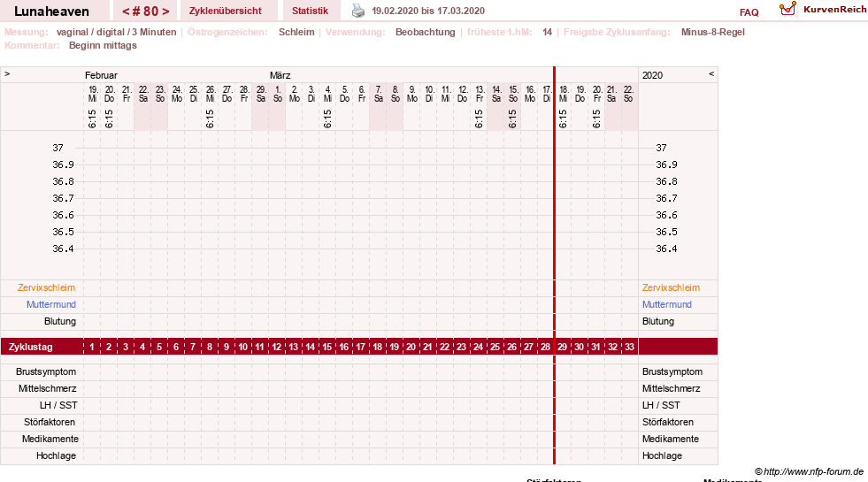The height and width of the screenshot is (482, 868).
Task: Click the left Zervixschleim label
Action: pyautogui.click(x=46, y=287)
